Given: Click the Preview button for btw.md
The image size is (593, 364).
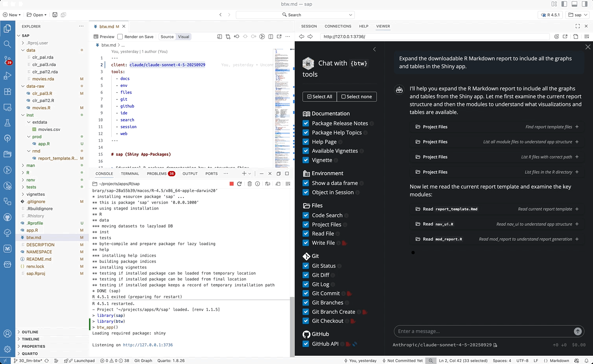Looking at the screenshot, I should (x=104, y=37).
